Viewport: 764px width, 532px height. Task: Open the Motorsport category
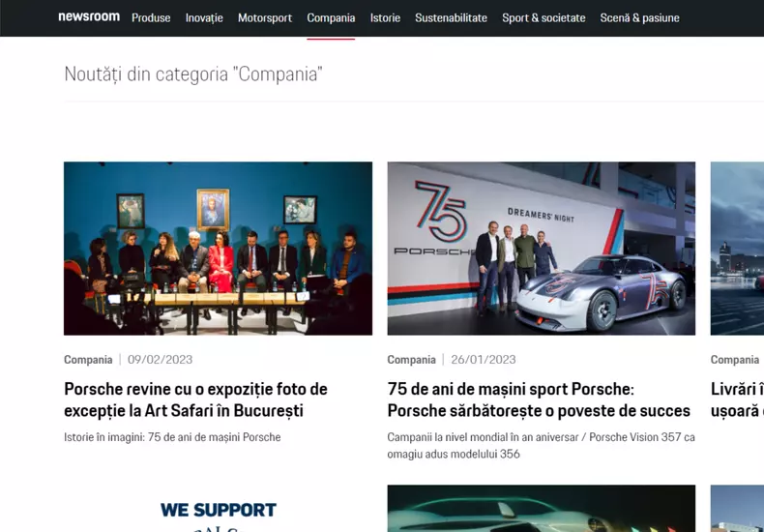point(265,18)
